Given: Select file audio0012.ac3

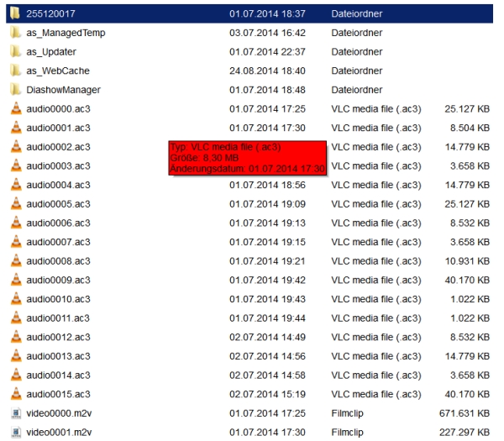Looking at the screenshot, I should (58, 338).
